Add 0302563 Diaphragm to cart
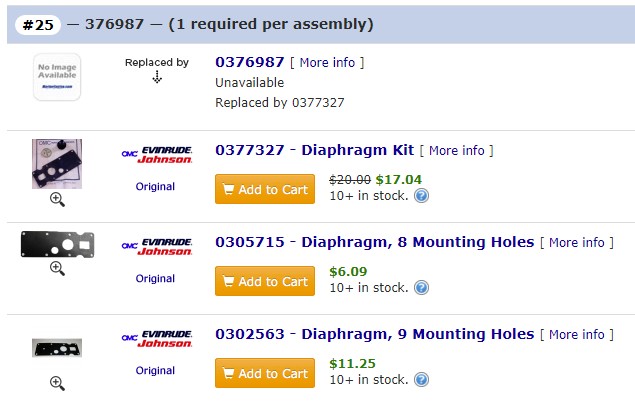635x401 pixels. point(265,373)
